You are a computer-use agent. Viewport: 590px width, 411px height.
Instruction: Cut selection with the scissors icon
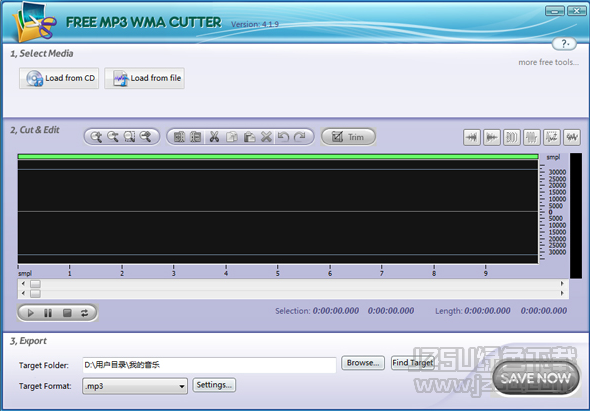click(214, 137)
